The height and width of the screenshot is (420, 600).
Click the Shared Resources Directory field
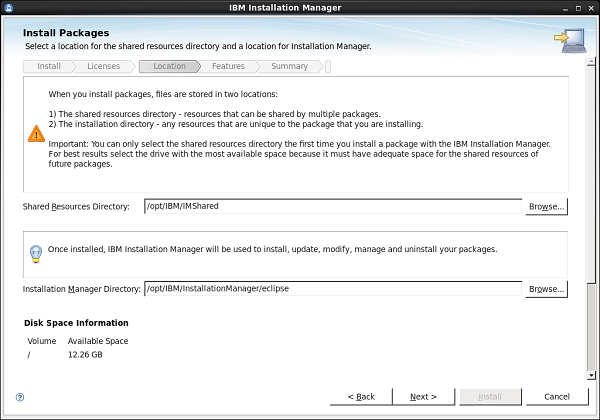click(333, 206)
